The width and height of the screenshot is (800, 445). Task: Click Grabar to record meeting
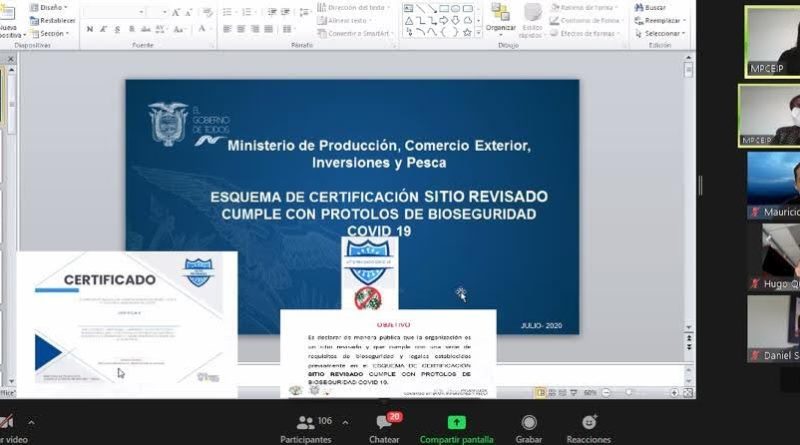[x=529, y=429]
